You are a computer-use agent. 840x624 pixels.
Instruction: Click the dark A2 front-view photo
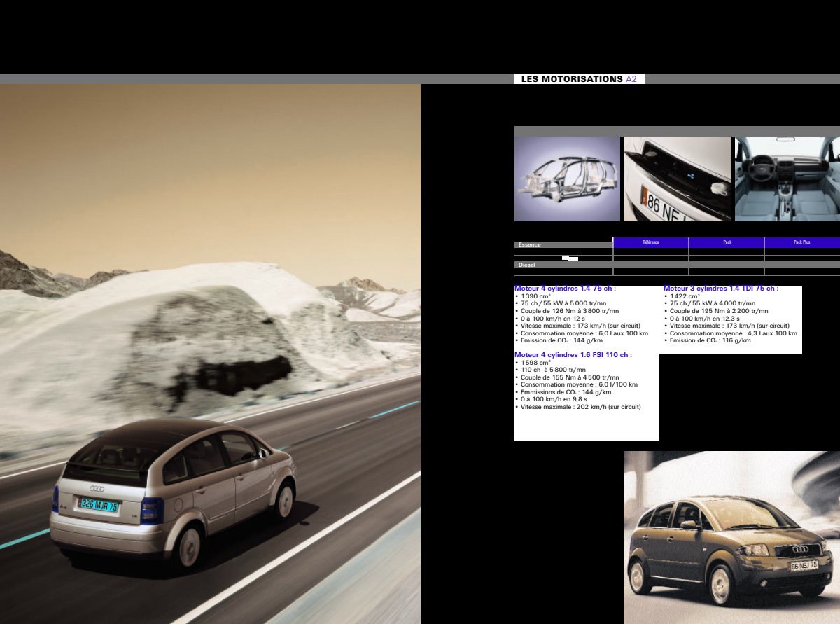click(x=731, y=537)
